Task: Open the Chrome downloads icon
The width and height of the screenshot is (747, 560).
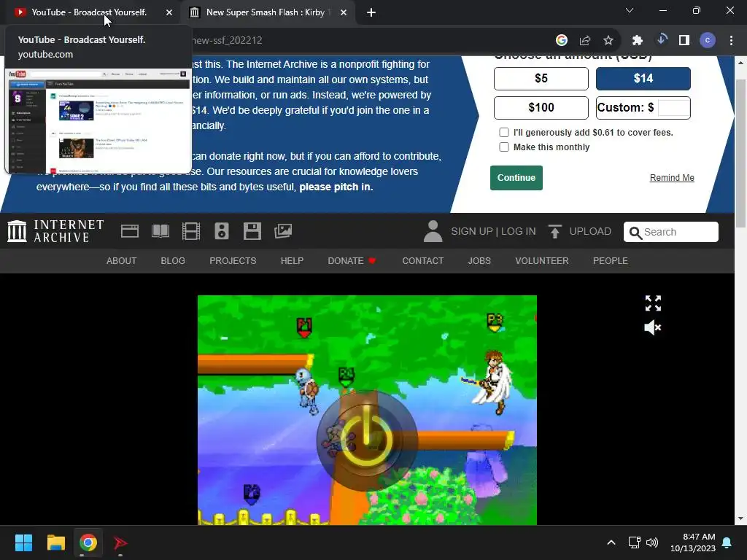Action: click(661, 40)
